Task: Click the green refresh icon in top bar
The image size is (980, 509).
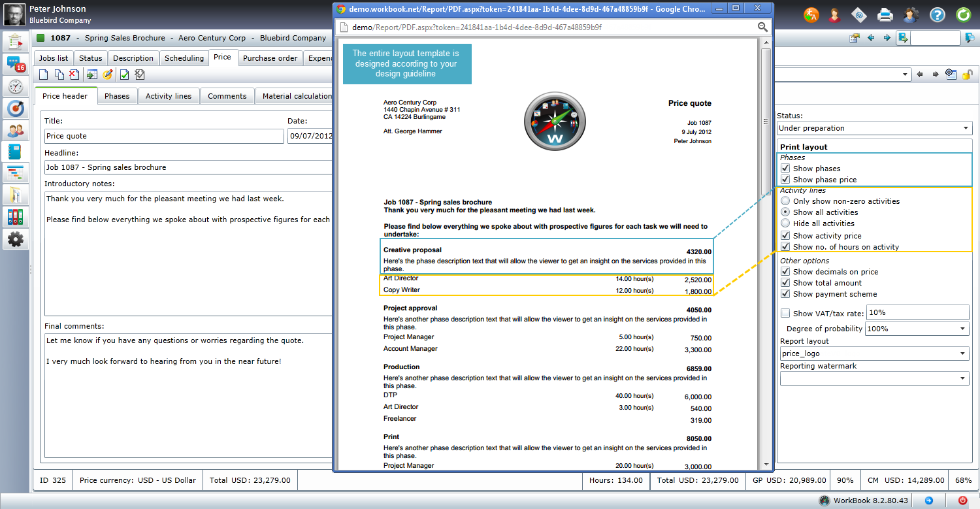Action: 963,15
